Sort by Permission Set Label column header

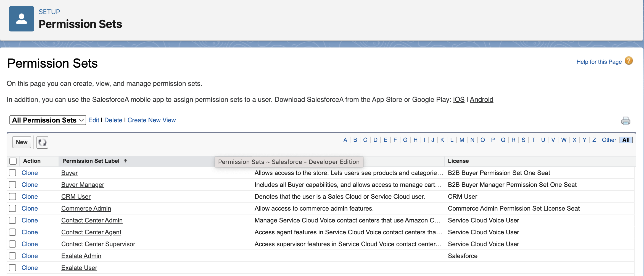click(x=91, y=161)
